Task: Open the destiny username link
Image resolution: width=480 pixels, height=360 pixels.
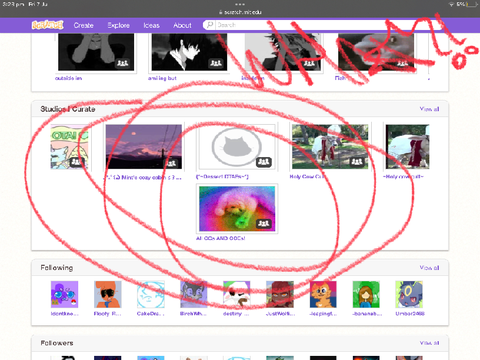Action: click(x=237, y=314)
